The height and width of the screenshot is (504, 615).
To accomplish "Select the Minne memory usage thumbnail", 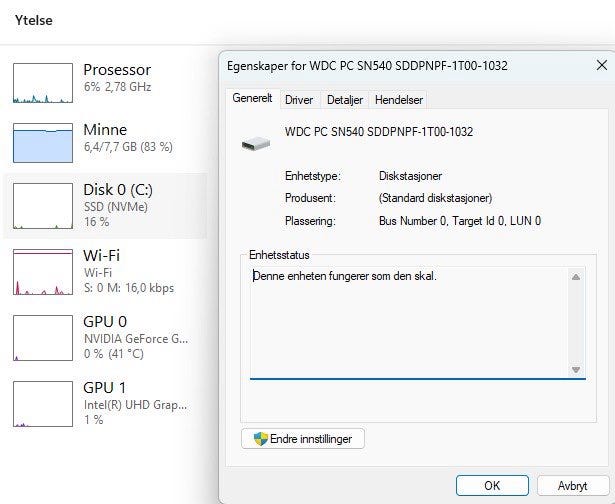I will pos(43,143).
